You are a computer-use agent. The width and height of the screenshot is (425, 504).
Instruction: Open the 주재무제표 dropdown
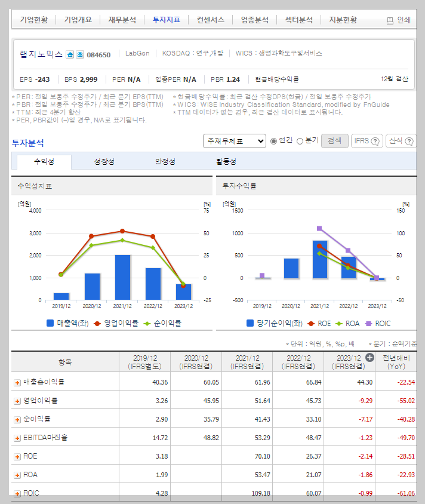(x=235, y=141)
